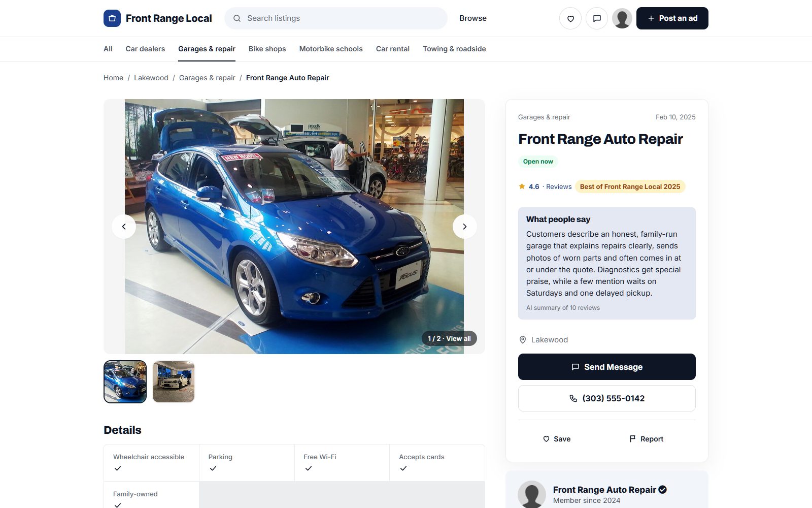The width and height of the screenshot is (812, 508).
Task: Click the rating star icon
Action: 522,186
